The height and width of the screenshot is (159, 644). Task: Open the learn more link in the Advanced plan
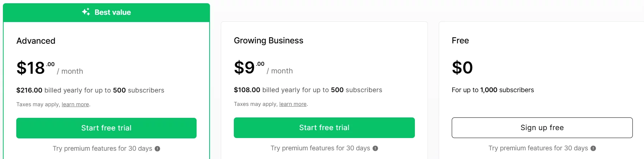pos(75,104)
